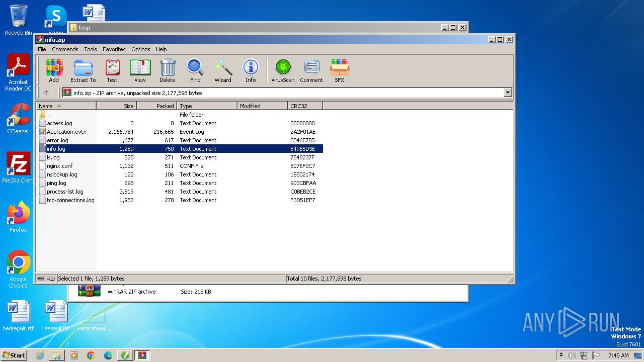Click the File Explorer taskbar icon
Image resolution: width=644 pixels, height=362 pixels.
(x=57, y=355)
